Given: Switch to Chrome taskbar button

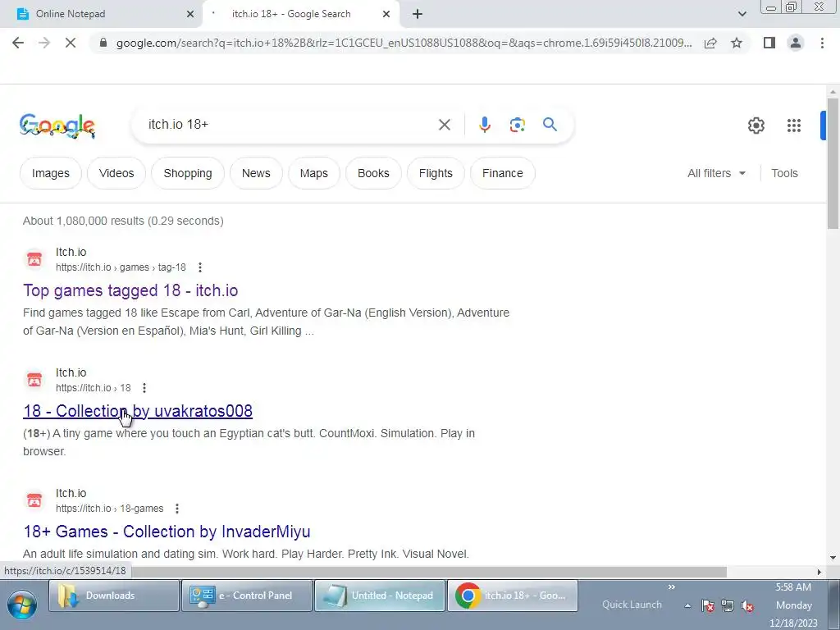Looking at the screenshot, I should coord(512,596).
